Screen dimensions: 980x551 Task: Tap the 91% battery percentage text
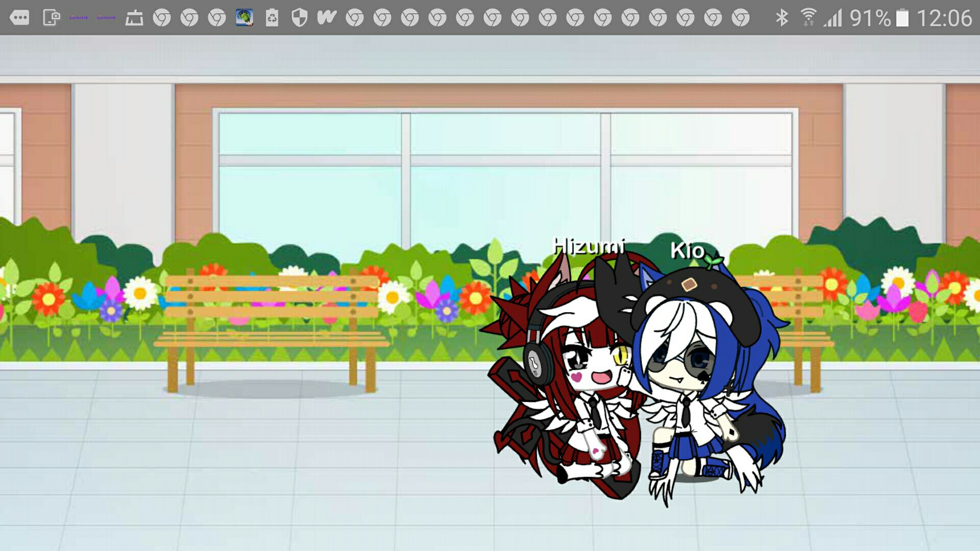coord(870,18)
